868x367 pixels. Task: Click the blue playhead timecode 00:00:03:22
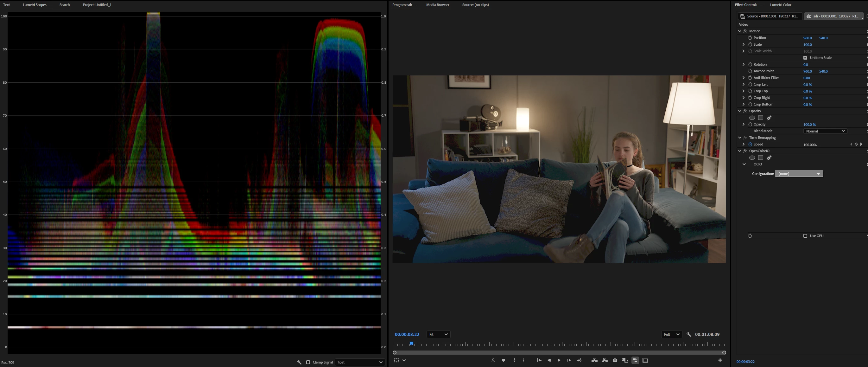407,334
